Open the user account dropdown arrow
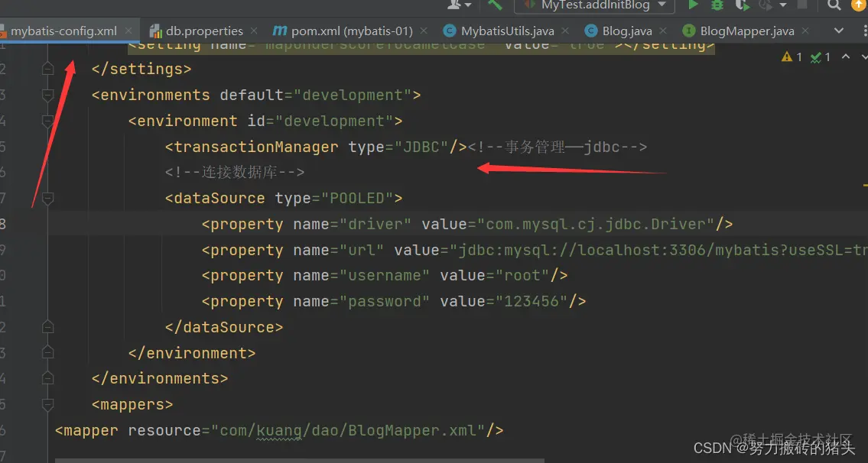Image resolution: width=868 pixels, height=463 pixels. coord(468,5)
